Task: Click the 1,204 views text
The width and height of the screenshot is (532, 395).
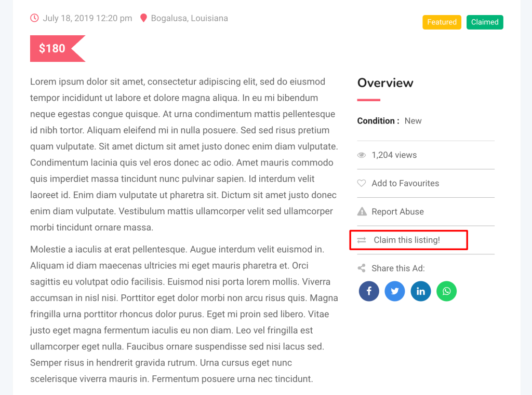Action: (x=394, y=155)
